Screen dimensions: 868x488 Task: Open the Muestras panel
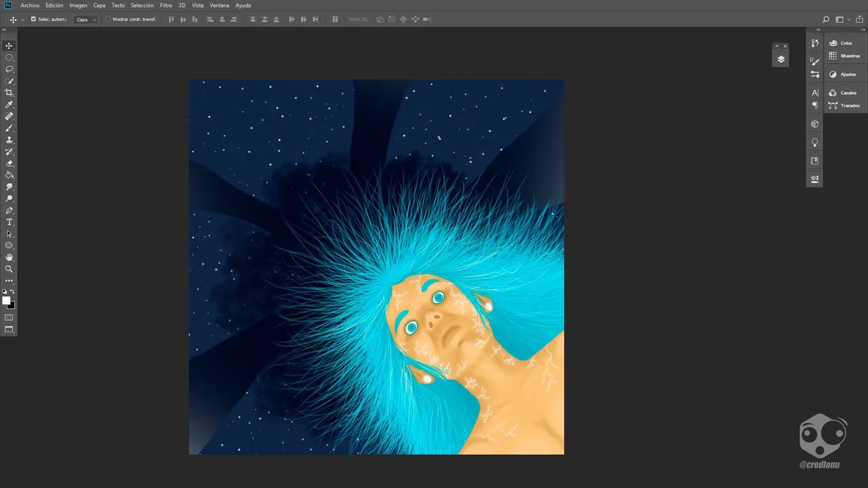click(846, 56)
